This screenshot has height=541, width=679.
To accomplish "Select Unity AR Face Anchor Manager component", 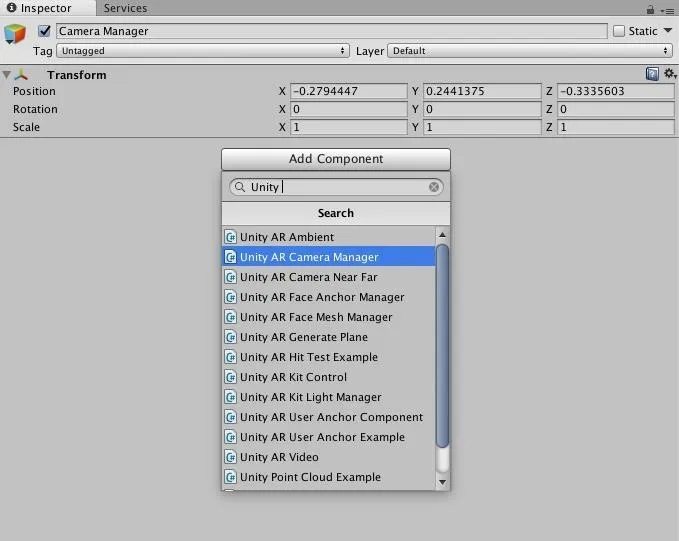I will pyautogui.click(x=329, y=297).
